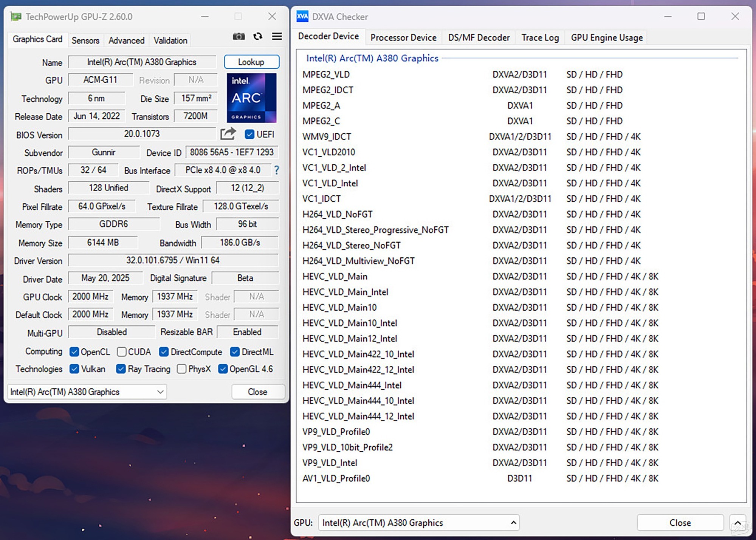
Task: Switch to the GPU Engine Usage tab
Action: click(607, 37)
